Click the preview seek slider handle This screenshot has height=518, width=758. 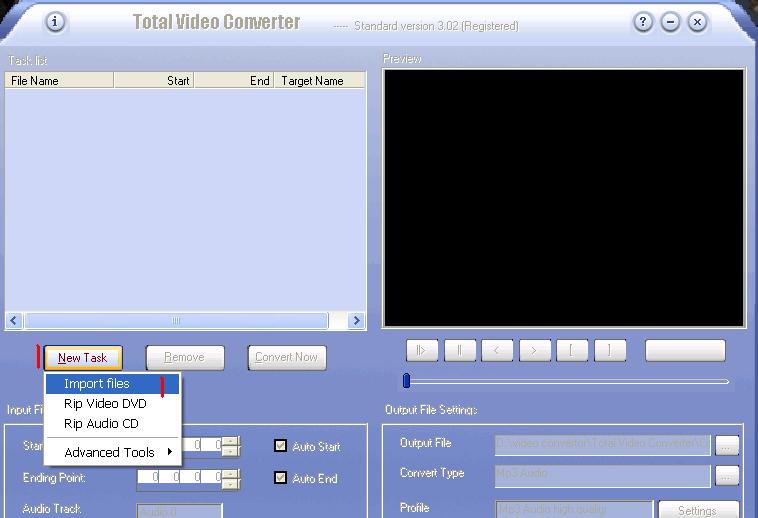(x=407, y=381)
